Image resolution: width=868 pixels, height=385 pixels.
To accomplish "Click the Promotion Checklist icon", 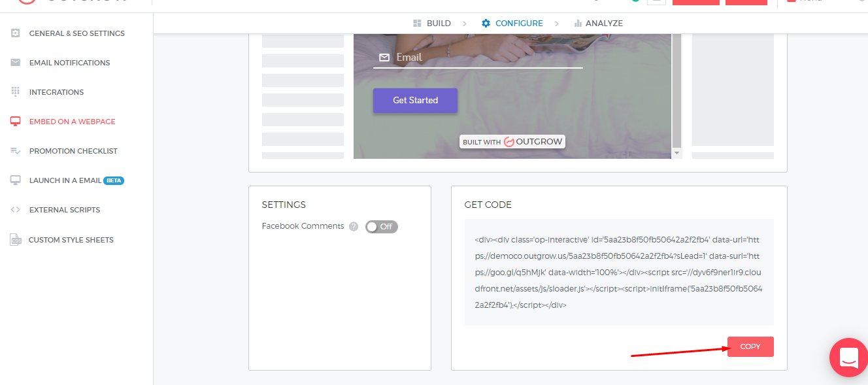I will (16, 151).
